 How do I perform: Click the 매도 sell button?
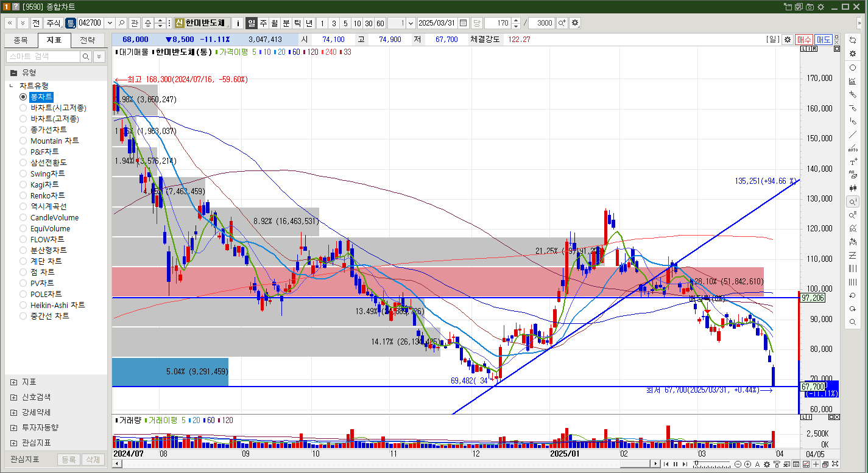pos(824,39)
